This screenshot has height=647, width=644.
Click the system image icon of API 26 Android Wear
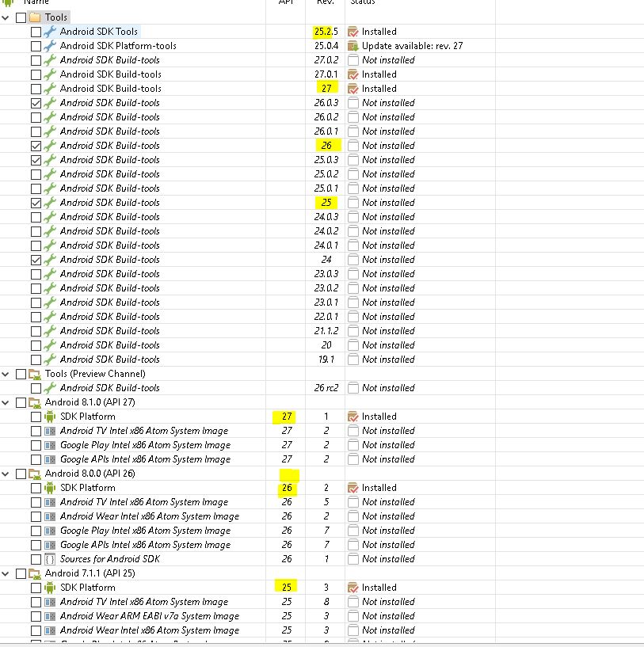[x=50, y=517]
